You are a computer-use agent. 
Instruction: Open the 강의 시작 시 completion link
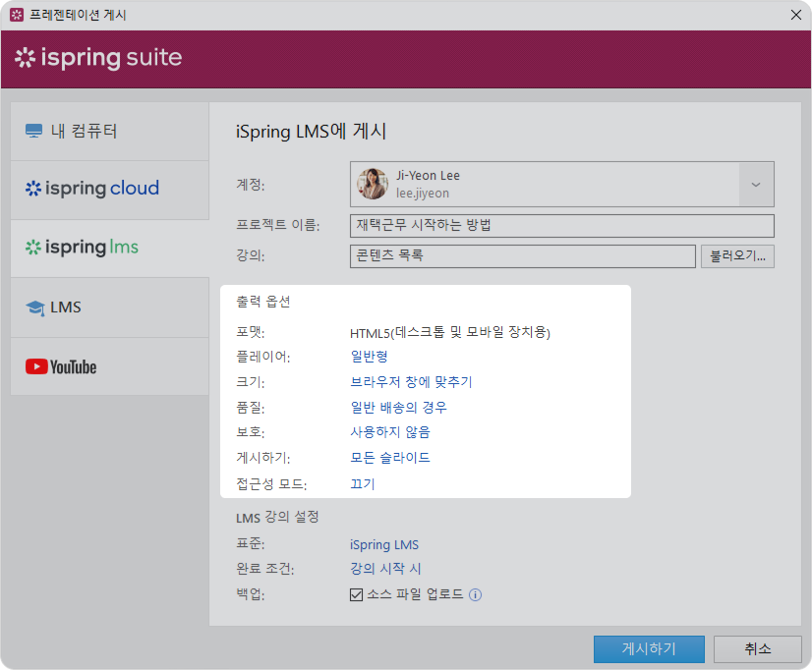(x=385, y=569)
